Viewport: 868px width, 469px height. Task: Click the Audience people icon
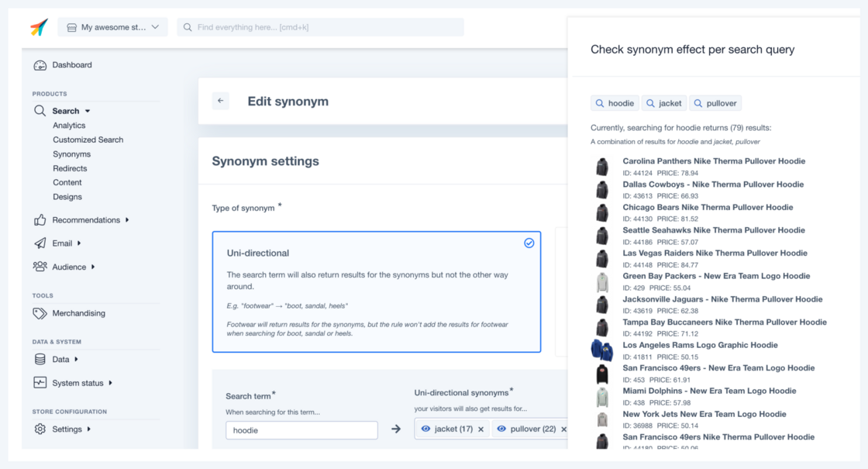[x=40, y=267]
